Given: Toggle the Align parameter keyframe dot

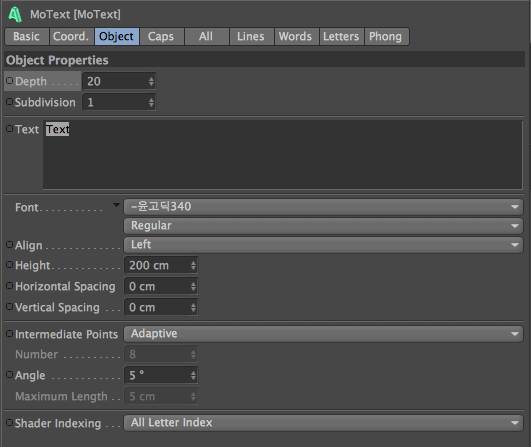Looking at the screenshot, I should 9,244.
